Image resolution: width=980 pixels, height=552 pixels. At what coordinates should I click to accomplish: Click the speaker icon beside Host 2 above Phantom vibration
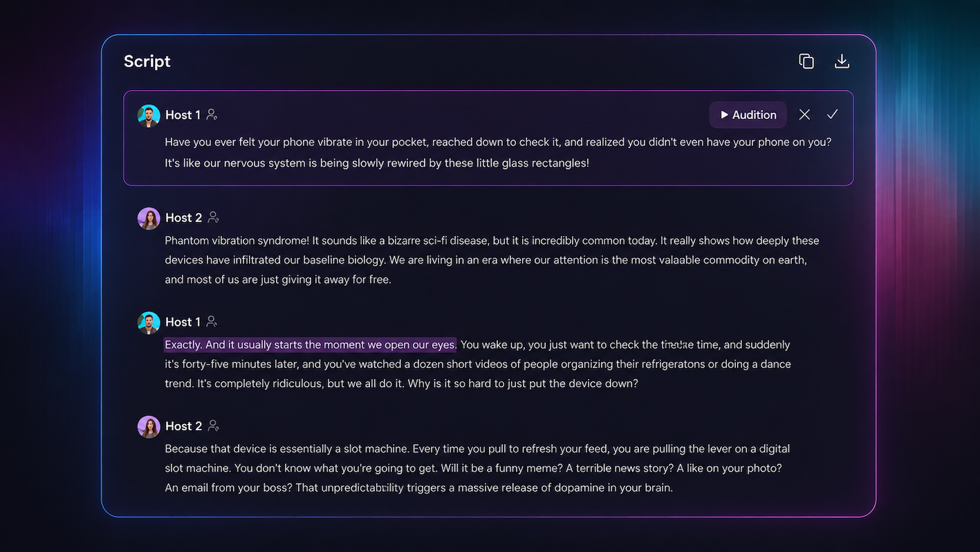point(214,218)
